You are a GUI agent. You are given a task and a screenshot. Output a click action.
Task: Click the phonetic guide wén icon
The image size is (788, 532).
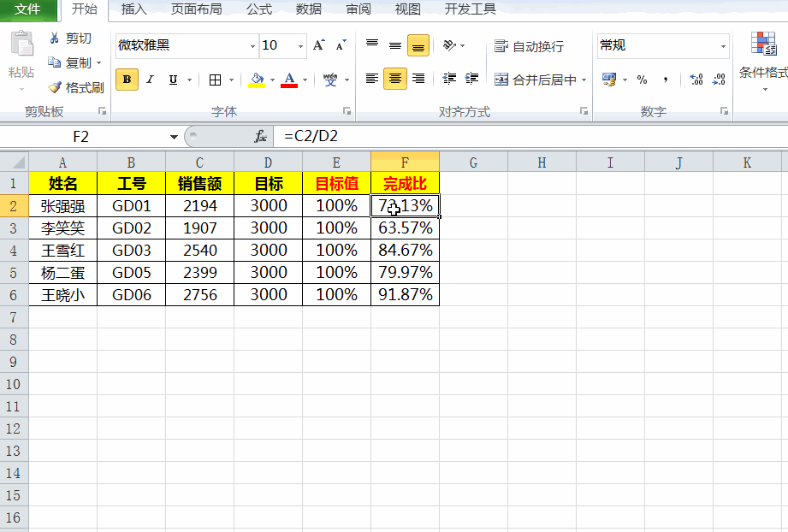tap(330, 80)
